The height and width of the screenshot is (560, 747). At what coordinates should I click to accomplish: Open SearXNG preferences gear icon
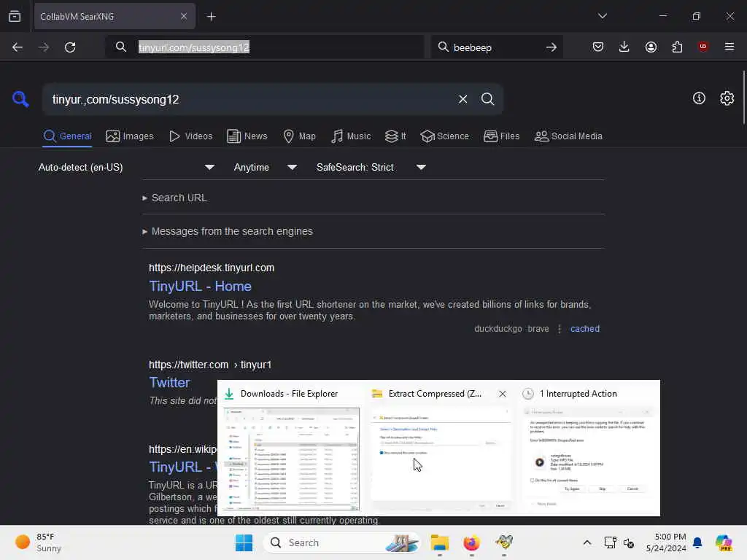tap(727, 98)
